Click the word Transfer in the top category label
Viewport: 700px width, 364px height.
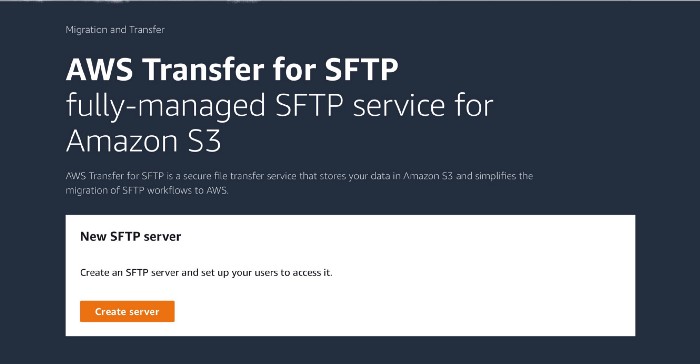(x=147, y=29)
